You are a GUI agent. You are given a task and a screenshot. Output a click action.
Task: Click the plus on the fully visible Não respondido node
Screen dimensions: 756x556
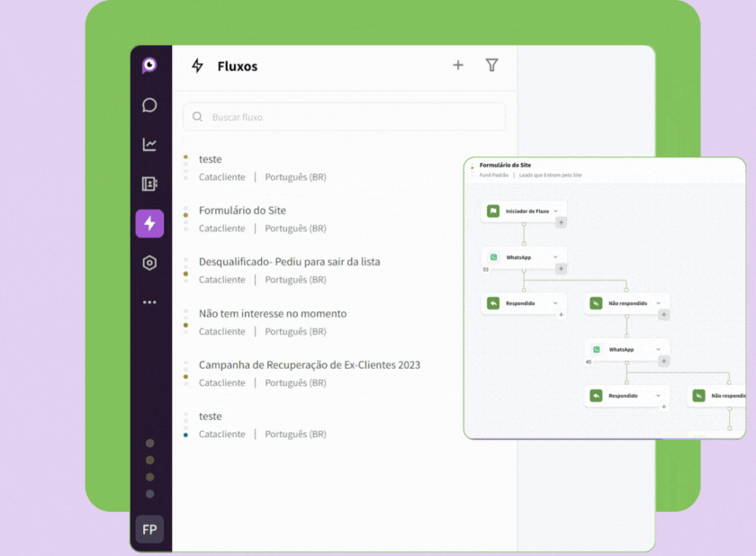click(x=664, y=315)
